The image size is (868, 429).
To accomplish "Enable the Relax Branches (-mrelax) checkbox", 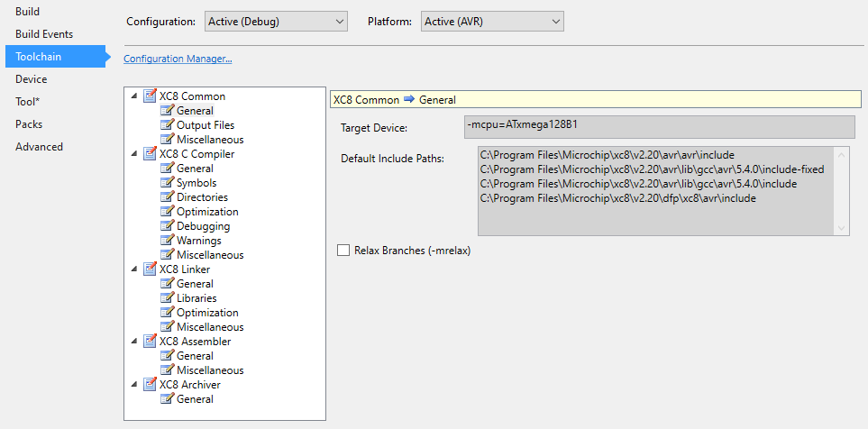I will (343, 251).
